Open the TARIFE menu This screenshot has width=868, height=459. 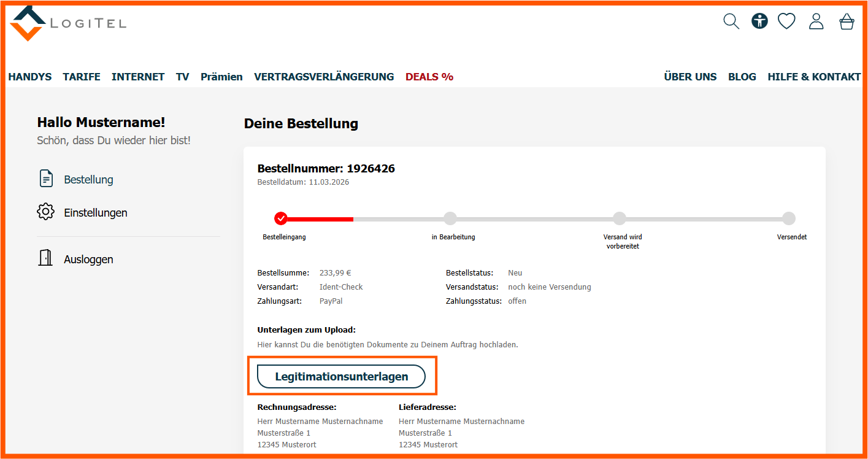tap(82, 77)
